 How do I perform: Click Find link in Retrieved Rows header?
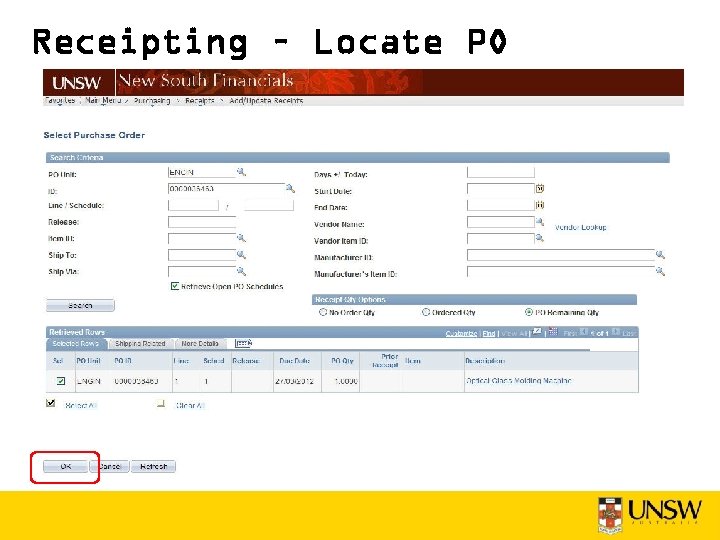(489, 333)
